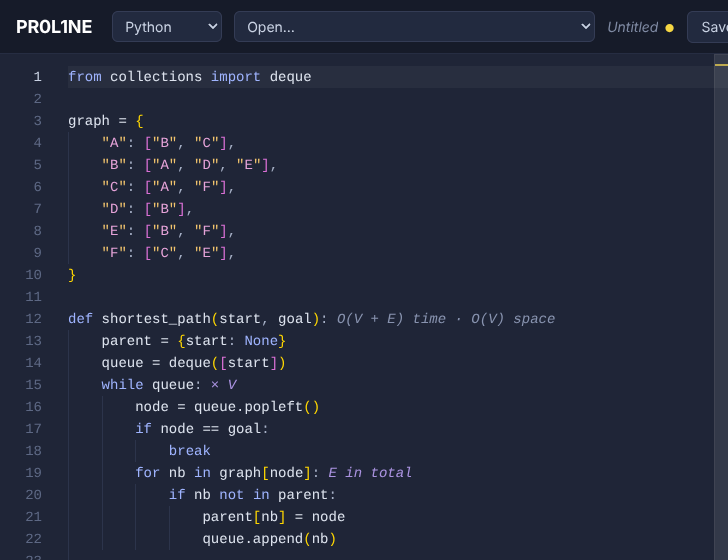Click the 'for' keyword on line 19

coord(147,473)
